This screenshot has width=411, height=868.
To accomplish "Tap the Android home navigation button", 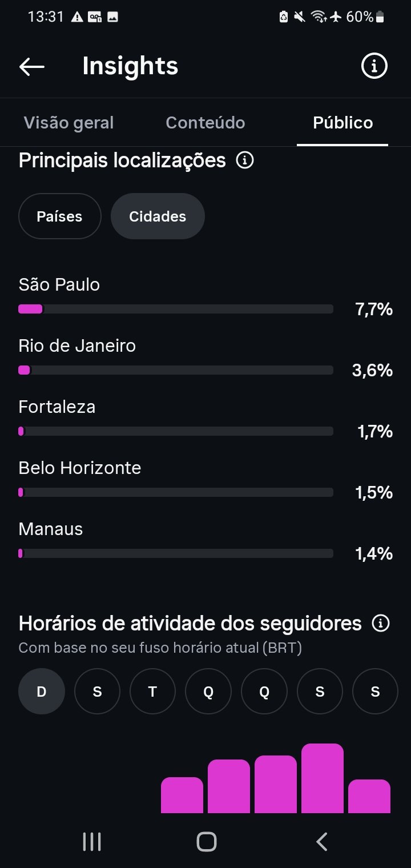I will pyautogui.click(x=206, y=842).
